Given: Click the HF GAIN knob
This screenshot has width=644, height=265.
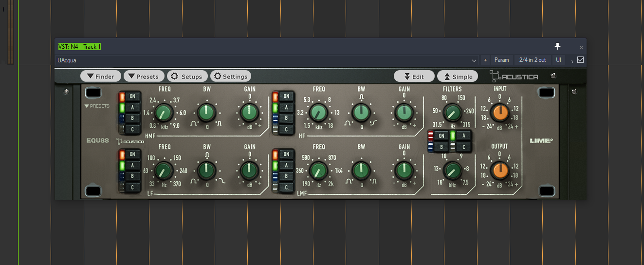Looking at the screenshot, I should coord(404,113).
